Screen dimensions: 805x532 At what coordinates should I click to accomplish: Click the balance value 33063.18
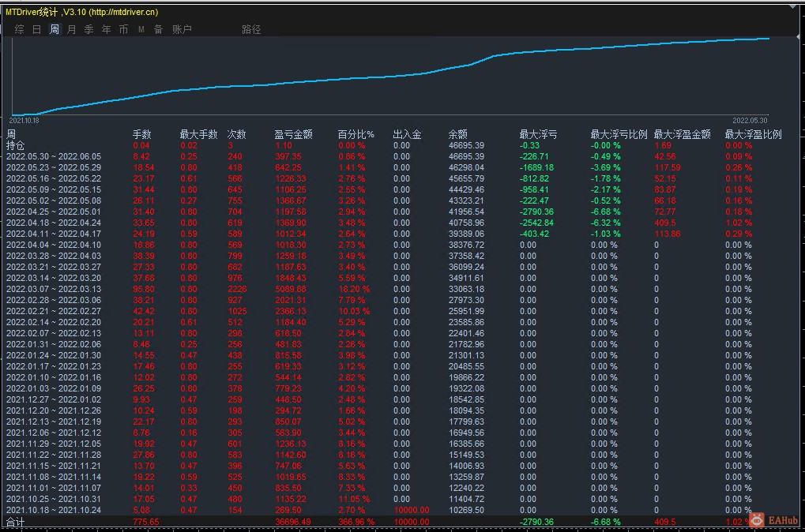click(x=466, y=290)
